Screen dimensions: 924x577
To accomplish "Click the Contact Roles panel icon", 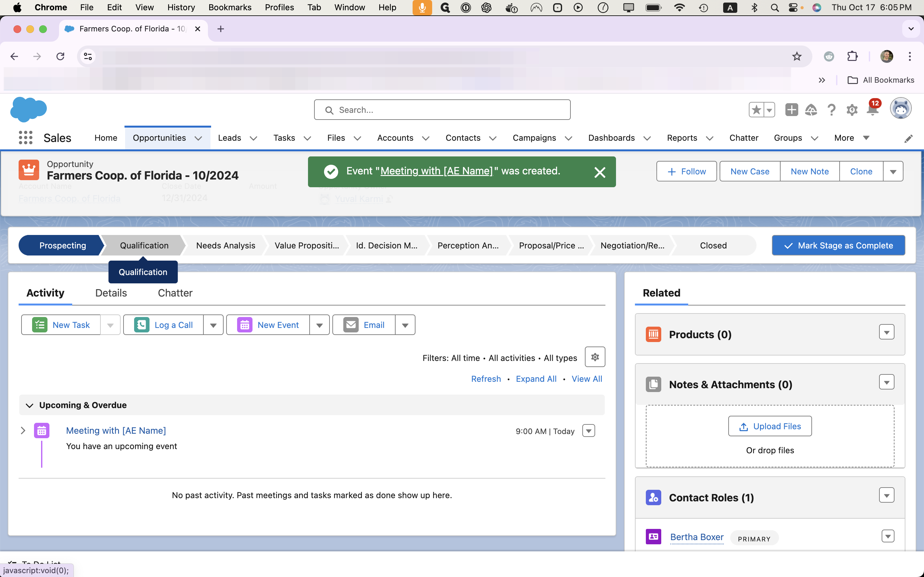I will coord(653,497).
